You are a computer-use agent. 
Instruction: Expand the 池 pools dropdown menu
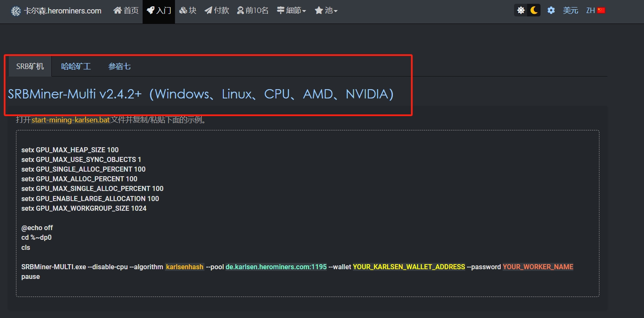(326, 11)
